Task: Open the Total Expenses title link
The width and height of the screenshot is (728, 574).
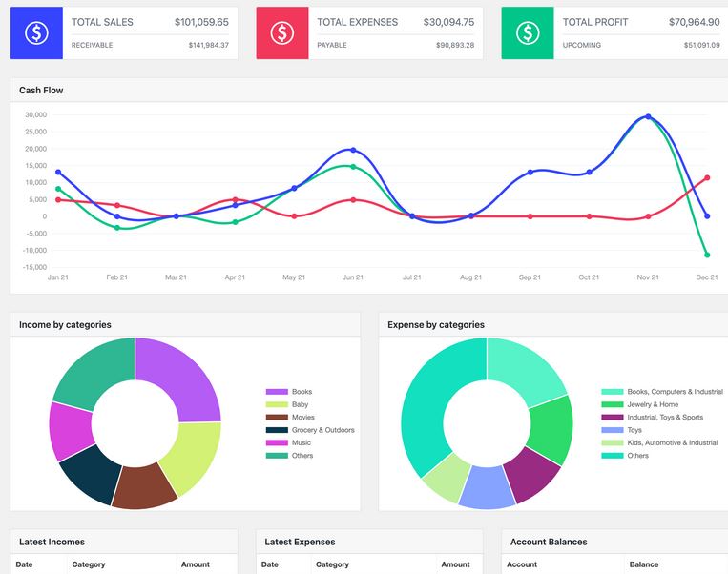Action: pos(357,22)
